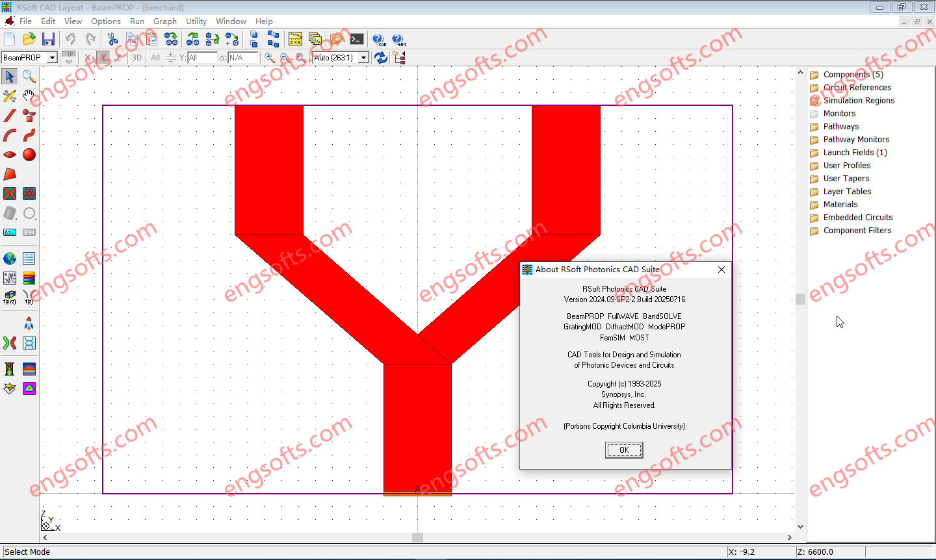Expand the Circuit References folder
Image resolution: width=936 pixels, height=560 pixels.
tap(857, 88)
